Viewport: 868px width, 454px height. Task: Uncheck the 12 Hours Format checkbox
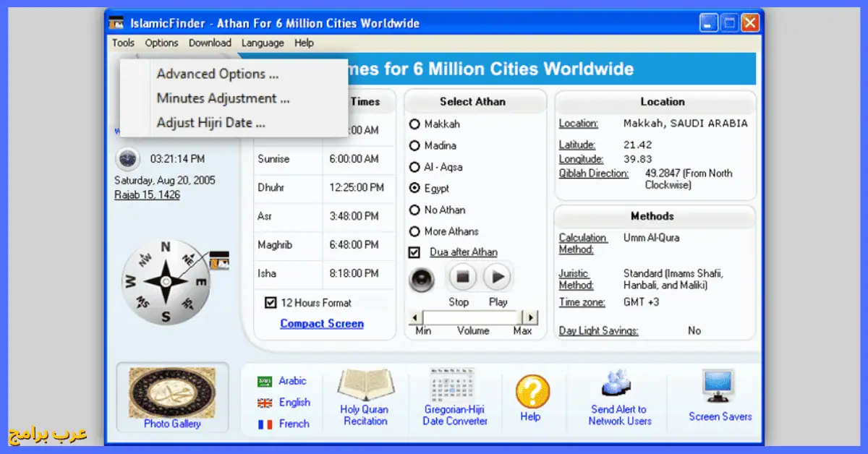(x=271, y=303)
